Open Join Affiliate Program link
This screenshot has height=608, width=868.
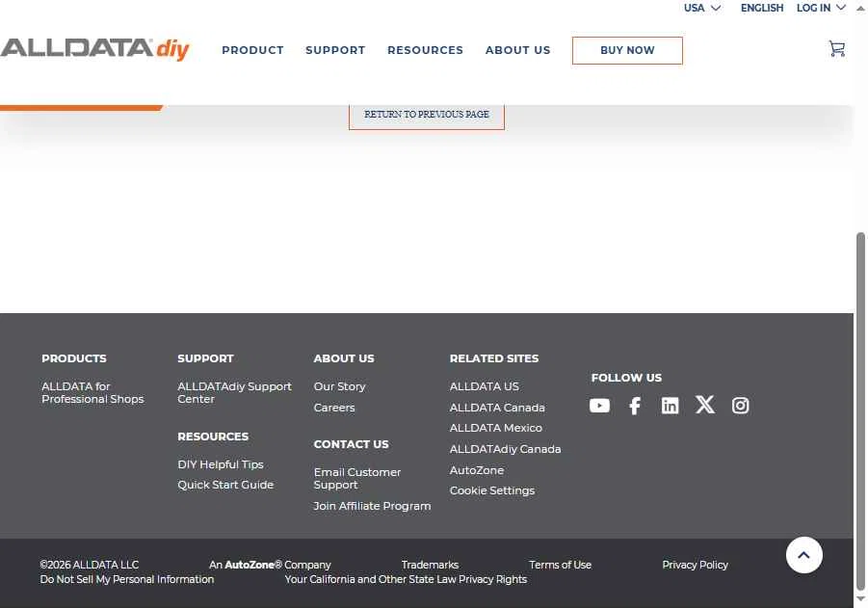(372, 506)
